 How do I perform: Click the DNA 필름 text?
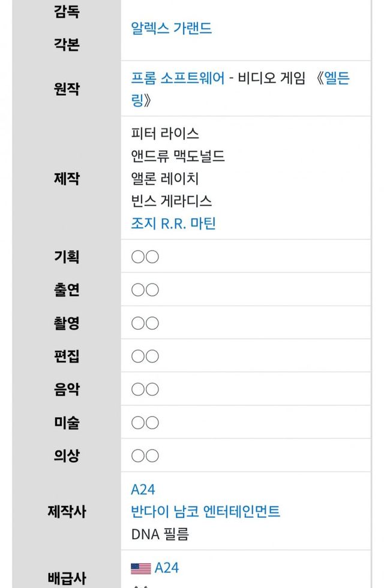[160, 534]
